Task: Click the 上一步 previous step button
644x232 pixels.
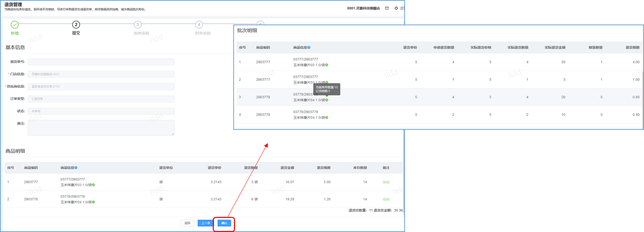Action: [205, 223]
